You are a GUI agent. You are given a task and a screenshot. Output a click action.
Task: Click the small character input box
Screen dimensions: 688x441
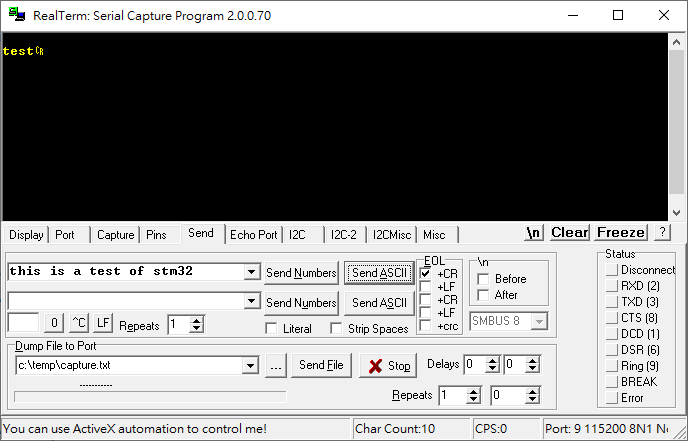pyautogui.click(x=23, y=323)
